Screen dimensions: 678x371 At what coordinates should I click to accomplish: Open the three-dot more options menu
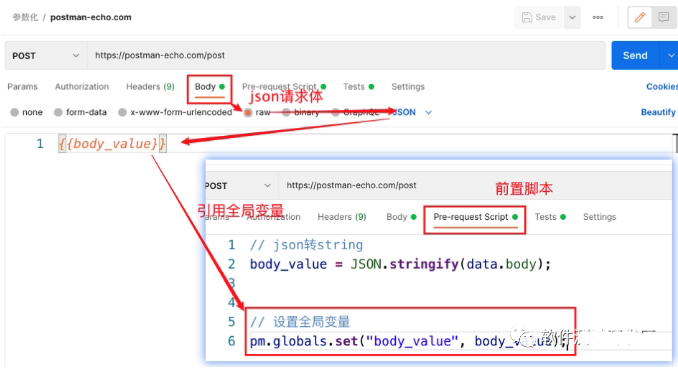(x=598, y=17)
